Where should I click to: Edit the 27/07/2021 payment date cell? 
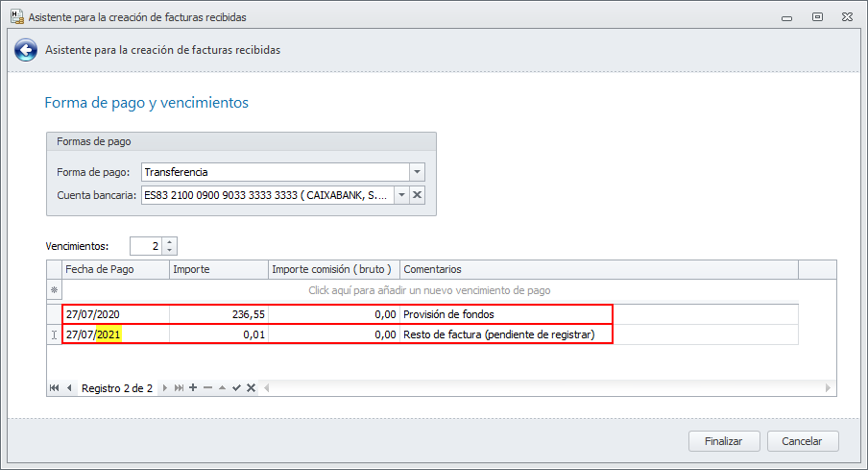[x=115, y=334]
